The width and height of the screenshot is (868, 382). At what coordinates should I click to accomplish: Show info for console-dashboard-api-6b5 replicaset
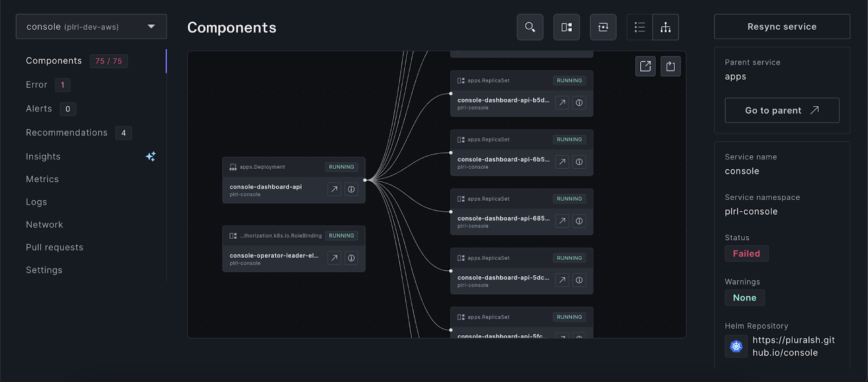tap(579, 162)
